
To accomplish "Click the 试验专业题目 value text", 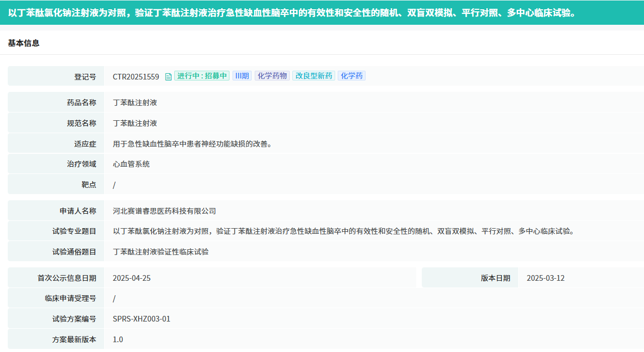I will tap(343, 231).
